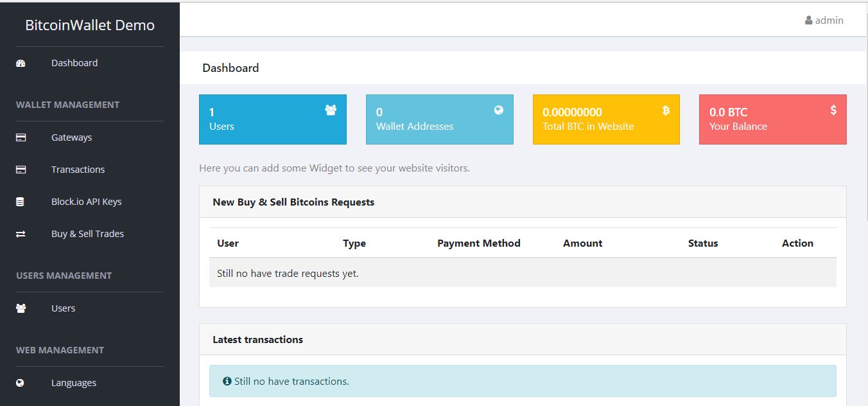
Task: Click the Total BTC in Website yellow tile
Action: point(606,119)
